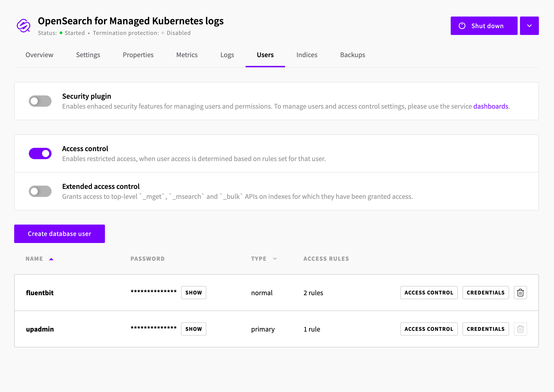Open the Backups tab
Viewport: 554px width, 392px height.
click(352, 55)
